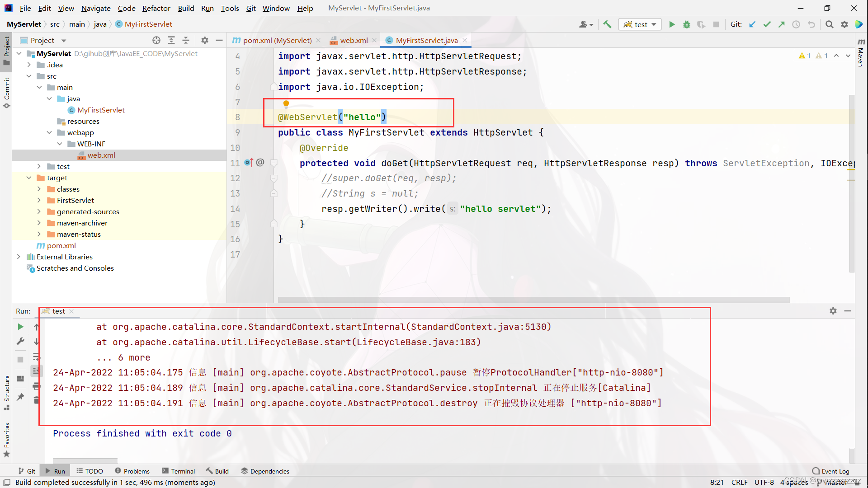Open Run panel settings gear
The image size is (868, 488).
833,311
